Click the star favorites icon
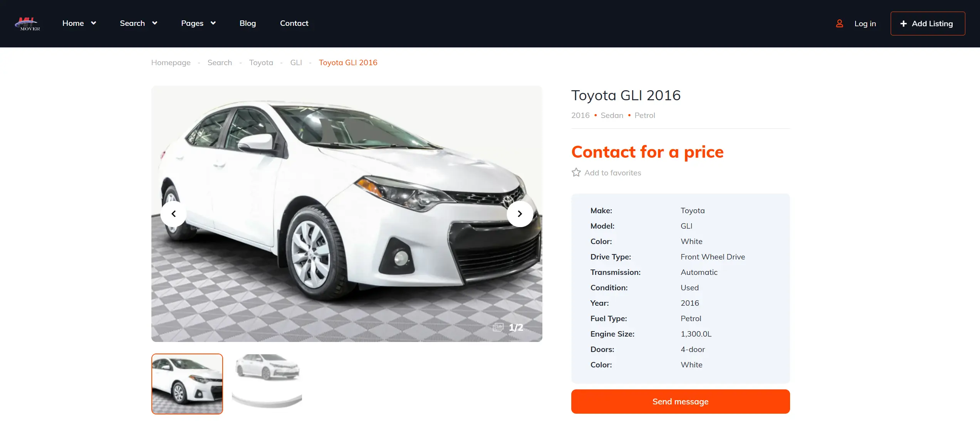Image resolution: width=980 pixels, height=426 pixels. 576,172
